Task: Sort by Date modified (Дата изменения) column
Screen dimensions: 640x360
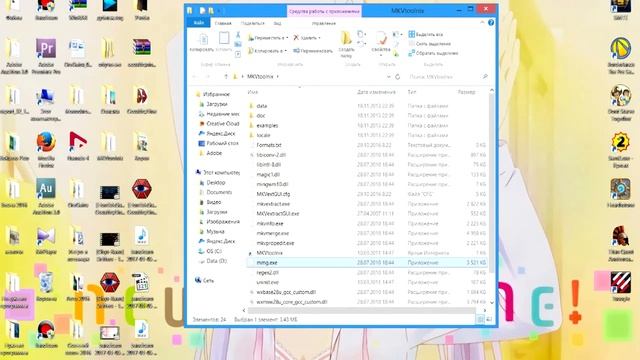Action: coord(376,92)
